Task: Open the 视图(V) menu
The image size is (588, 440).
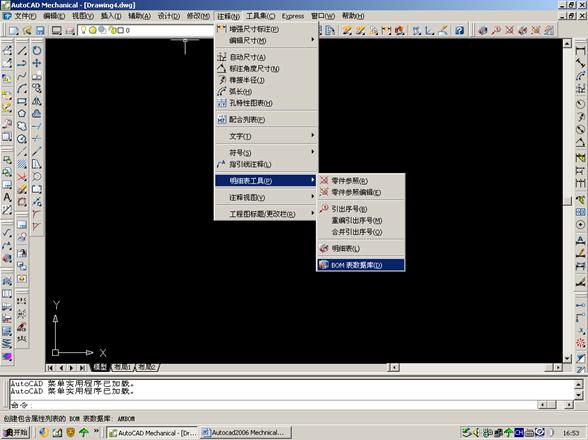Action: coord(82,16)
